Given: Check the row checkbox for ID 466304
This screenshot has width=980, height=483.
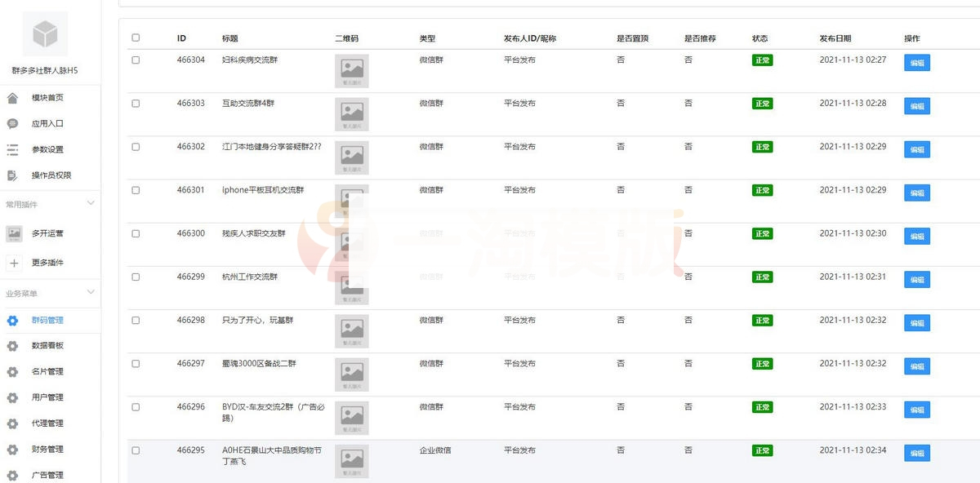Looking at the screenshot, I should (136, 60).
